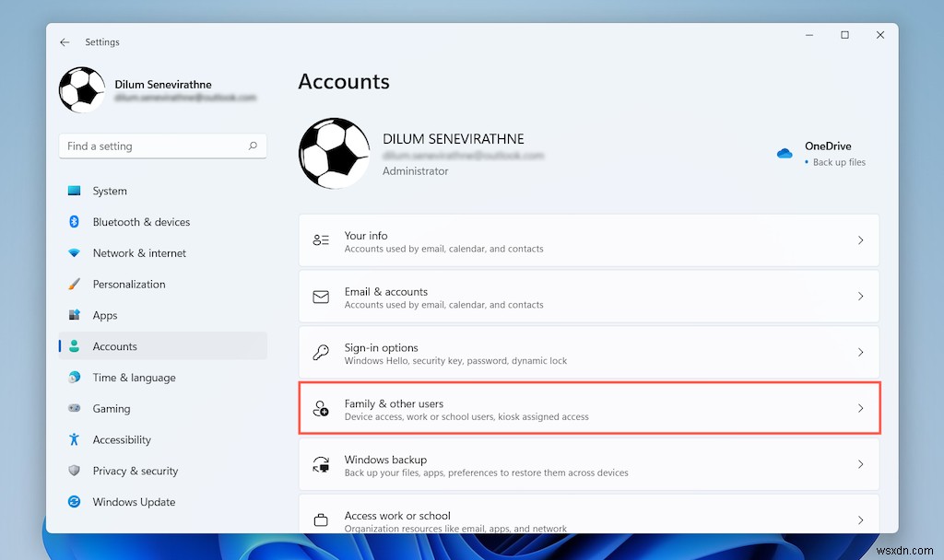Open Windows Update via its circular icon
Screen dimensions: 944x560
[x=74, y=502]
